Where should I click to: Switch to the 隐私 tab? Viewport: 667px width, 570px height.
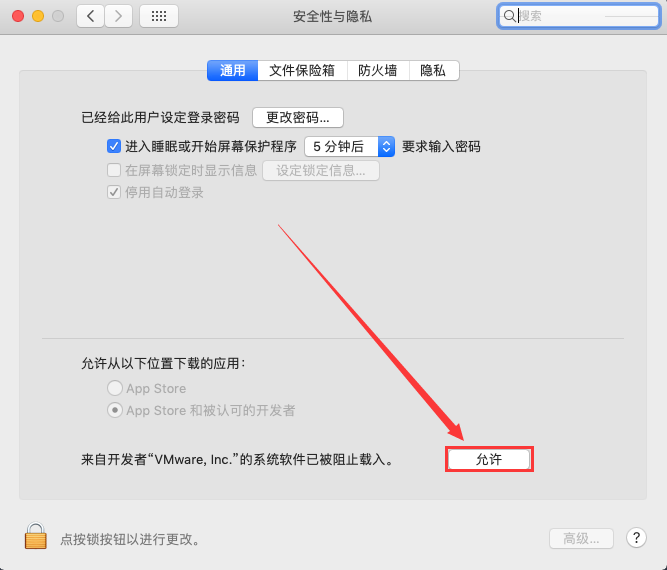pos(433,70)
